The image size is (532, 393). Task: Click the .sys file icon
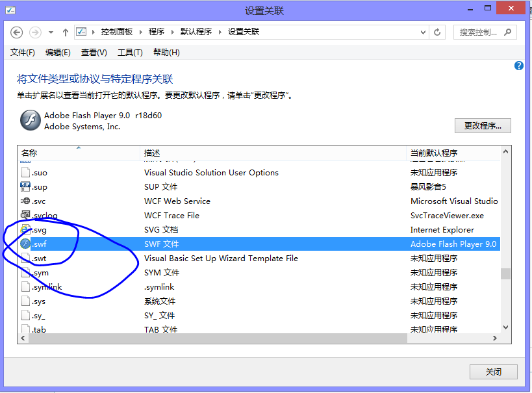pos(25,301)
